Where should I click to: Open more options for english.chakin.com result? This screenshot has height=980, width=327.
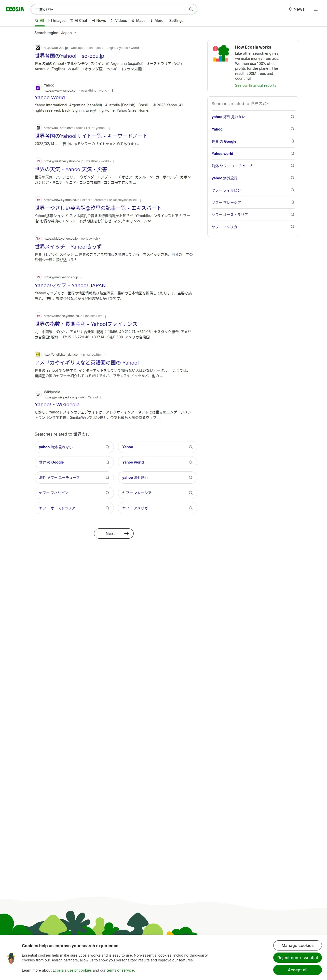pos(105,355)
